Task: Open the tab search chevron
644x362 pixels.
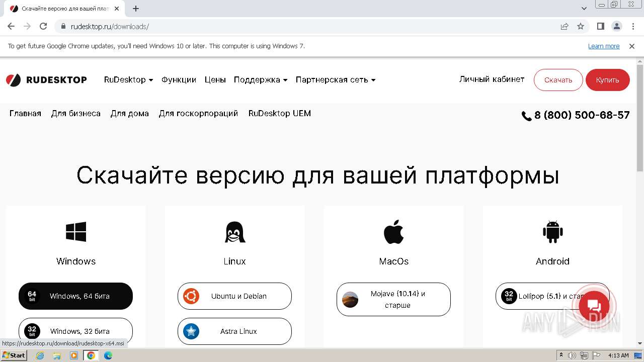Action: 584,9
